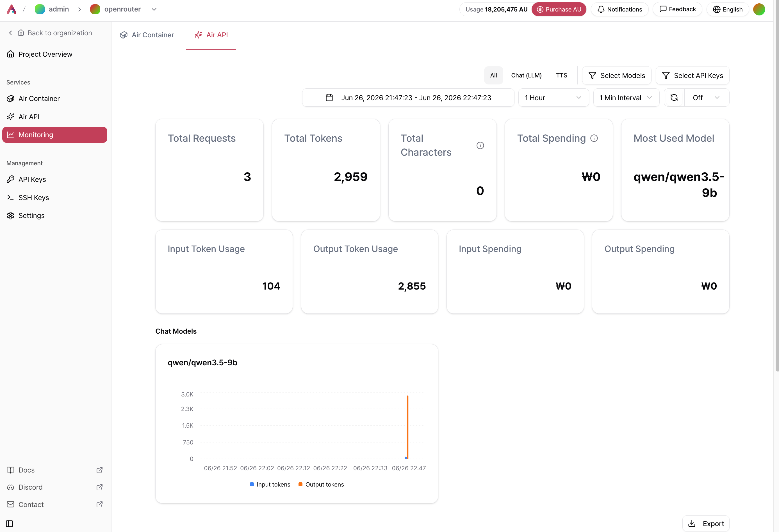The width and height of the screenshot is (779, 532).
Task: Click the external-link icon next to Docs
Action: coord(100,470)
